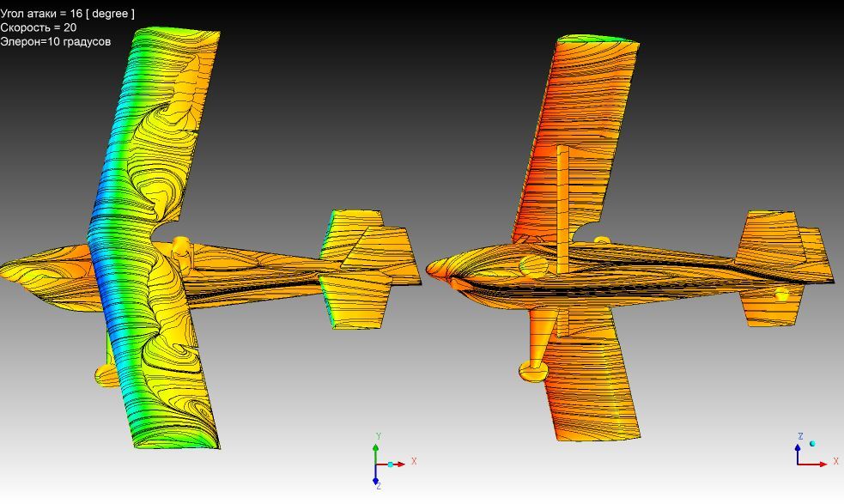Viewport: 844px width, 504px height.
Task: Click the landing gear wheel on left aircraft
Action: (x=106, y=374)
